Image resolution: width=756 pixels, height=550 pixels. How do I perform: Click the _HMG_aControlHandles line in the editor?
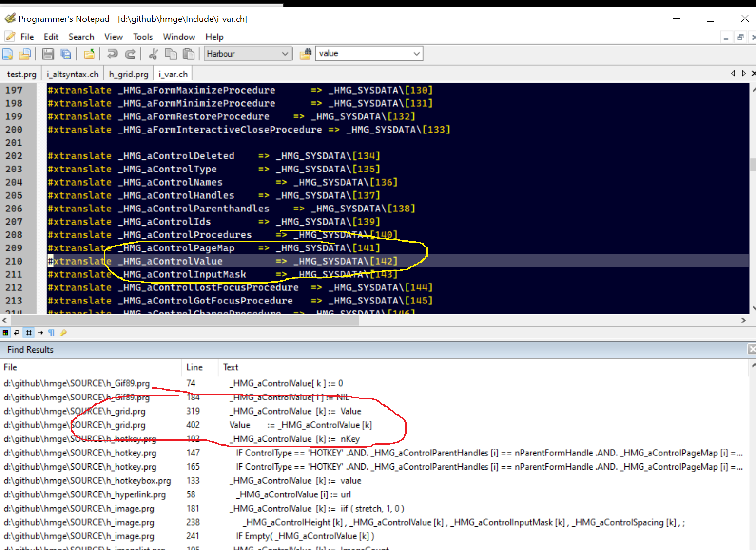(x=214, y=195)
